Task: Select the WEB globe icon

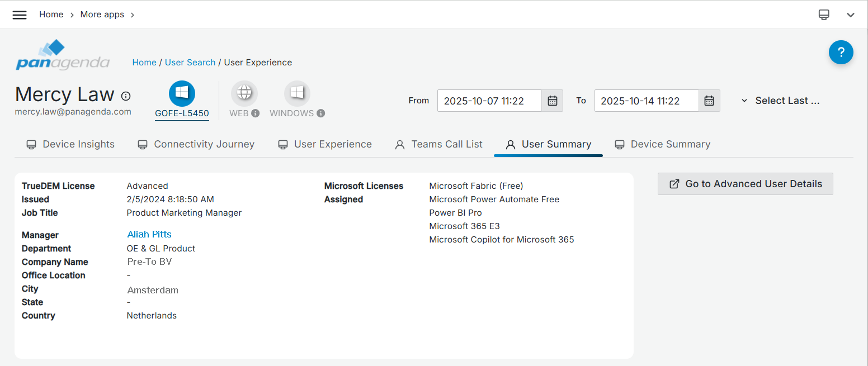Action: point(244,93)
